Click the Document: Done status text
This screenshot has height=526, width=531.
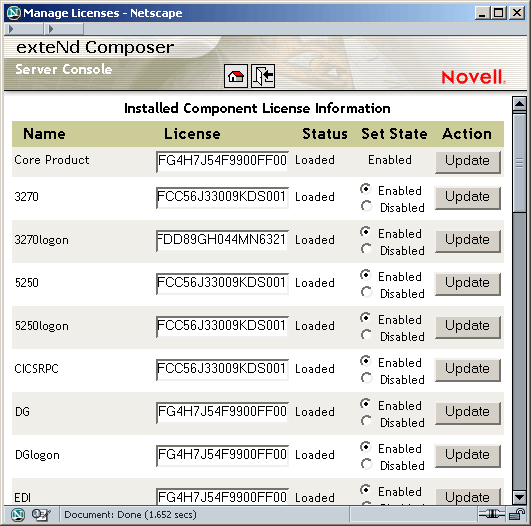130,515
